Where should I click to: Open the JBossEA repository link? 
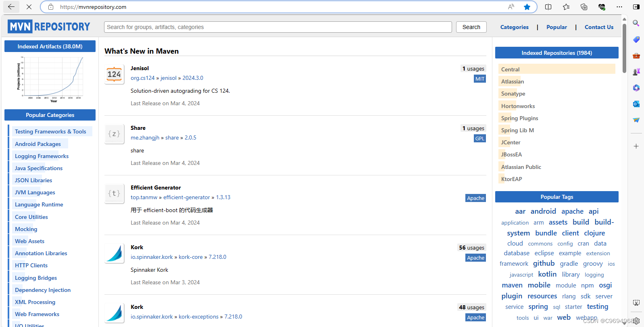511,154
